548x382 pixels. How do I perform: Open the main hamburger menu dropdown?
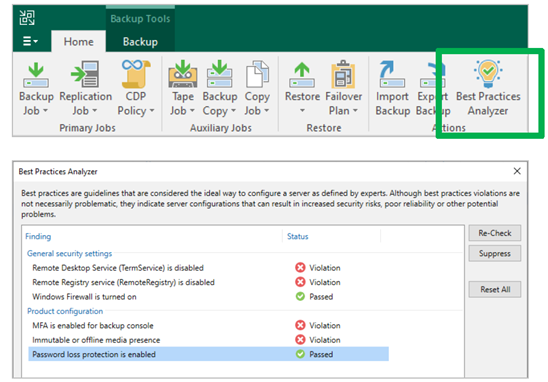[x=30, y=41]
